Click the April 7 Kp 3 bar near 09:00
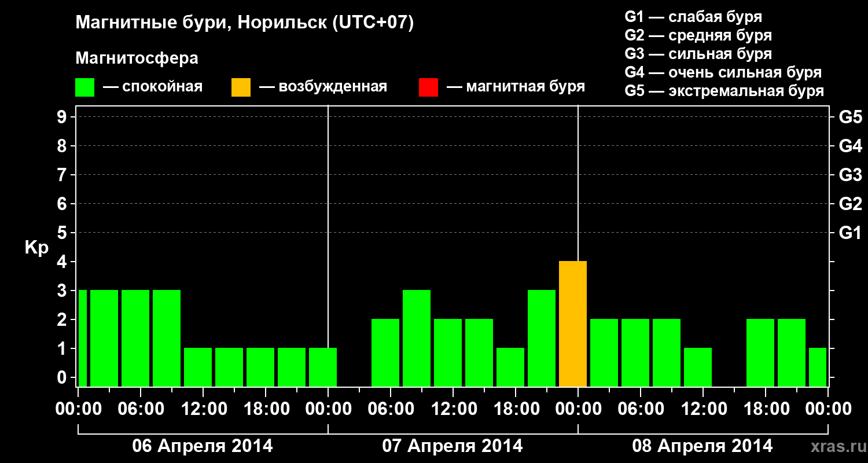 click(417, 338)
